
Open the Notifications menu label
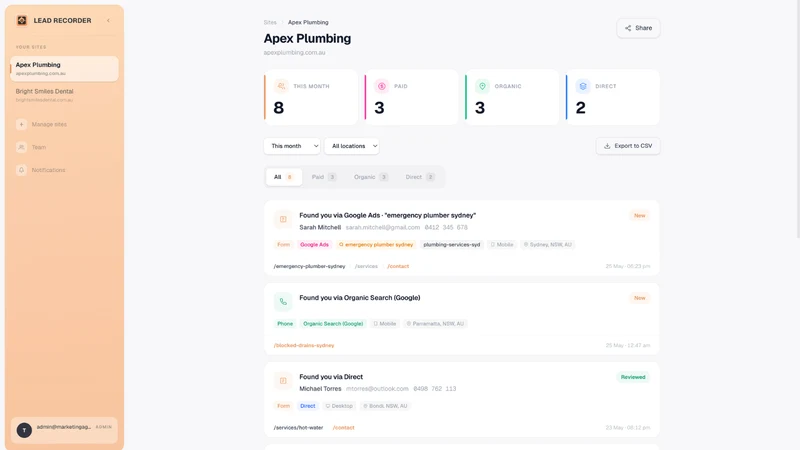pos(48,170)
